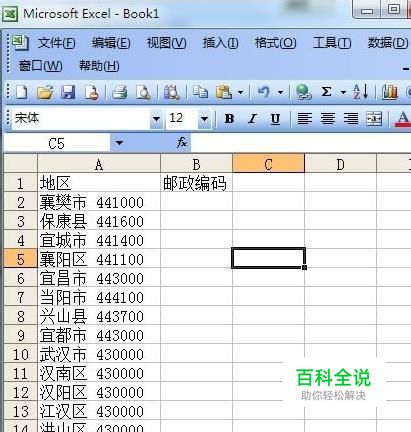This screenshot has width=411, height=432.
Task: Click the New workbook icon
Action: click(22, 92)
